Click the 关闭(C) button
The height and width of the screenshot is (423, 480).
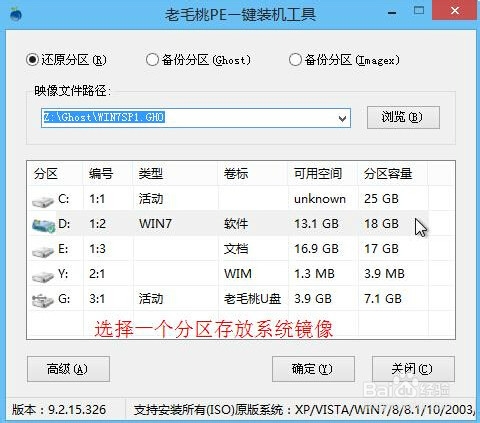[413, 369]
